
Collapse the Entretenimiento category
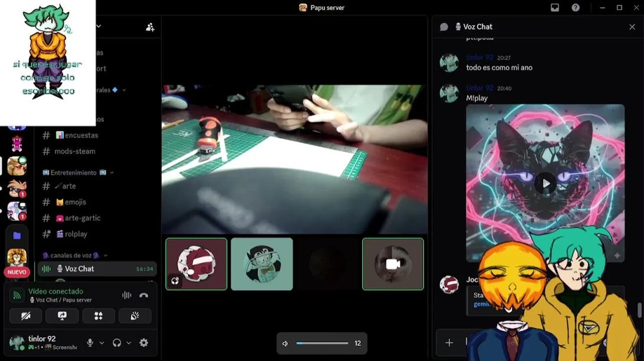click(78, 172)
